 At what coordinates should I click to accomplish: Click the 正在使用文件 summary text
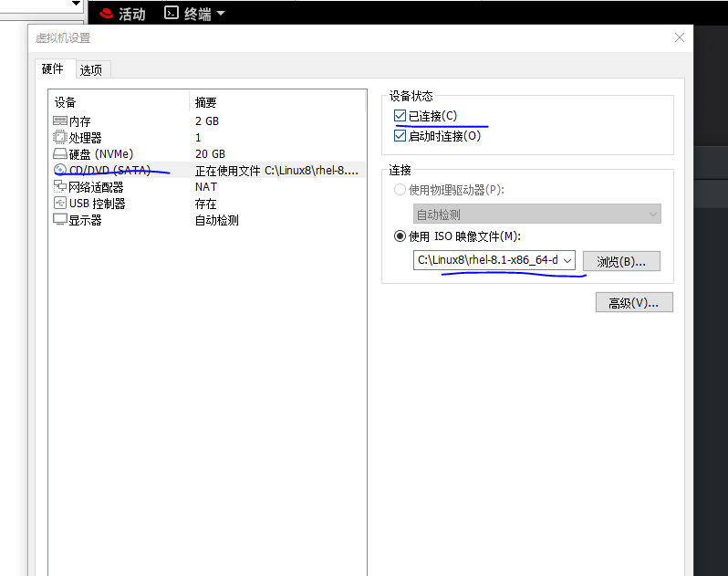[x=276, y=171]
